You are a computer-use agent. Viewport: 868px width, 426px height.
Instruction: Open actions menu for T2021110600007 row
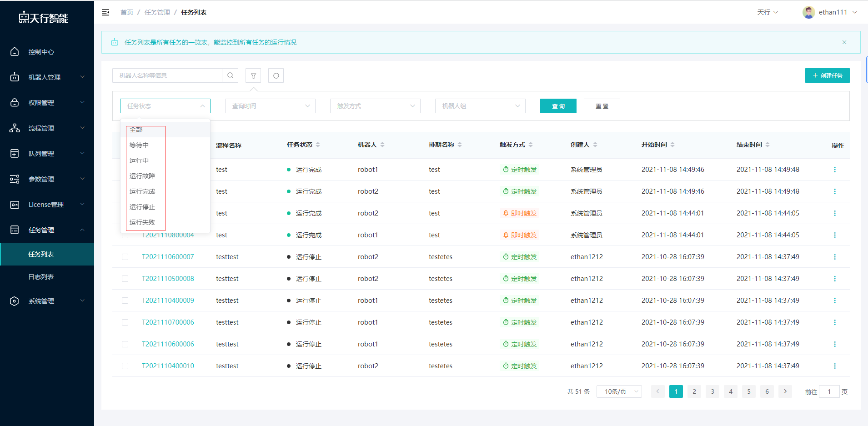pos(835,257)
